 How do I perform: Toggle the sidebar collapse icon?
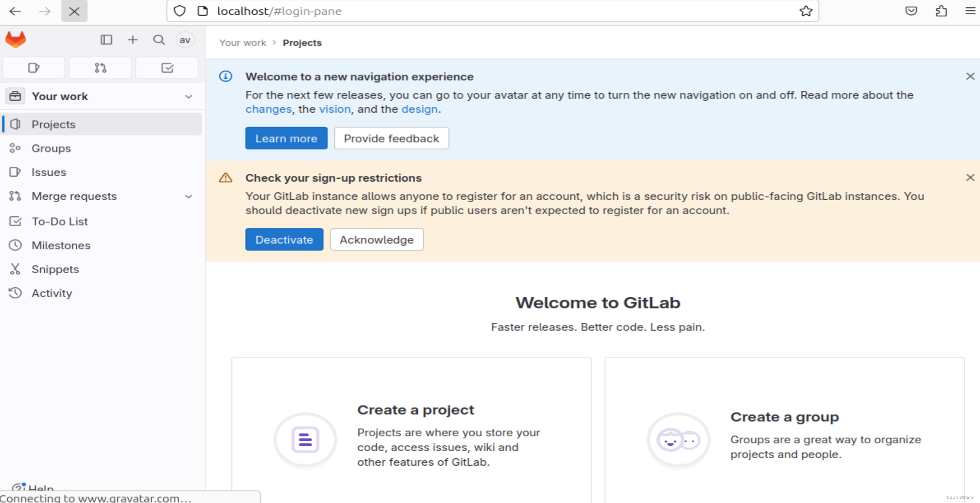106,40
